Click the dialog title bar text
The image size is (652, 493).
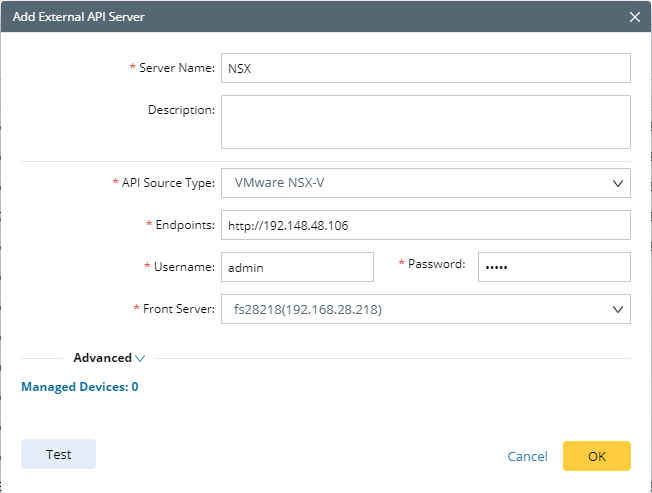coord(78,17)
